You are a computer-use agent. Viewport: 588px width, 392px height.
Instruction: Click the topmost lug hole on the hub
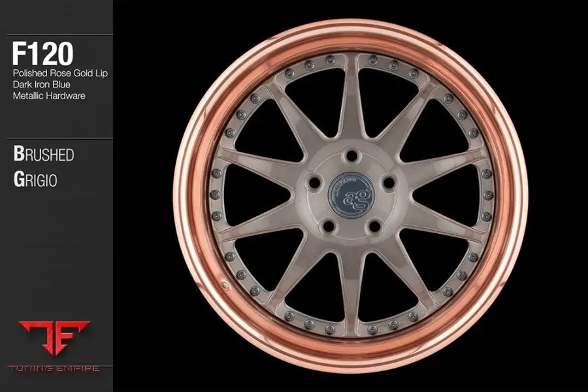(351, 155)
